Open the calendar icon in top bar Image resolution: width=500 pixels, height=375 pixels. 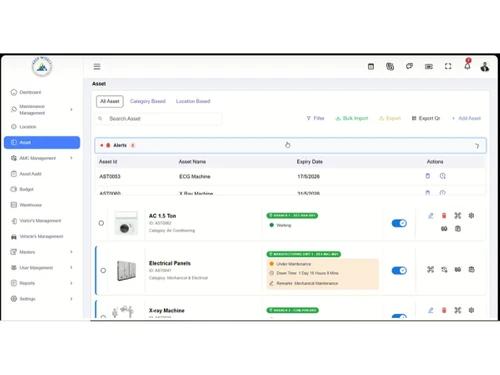coord(371,67)
